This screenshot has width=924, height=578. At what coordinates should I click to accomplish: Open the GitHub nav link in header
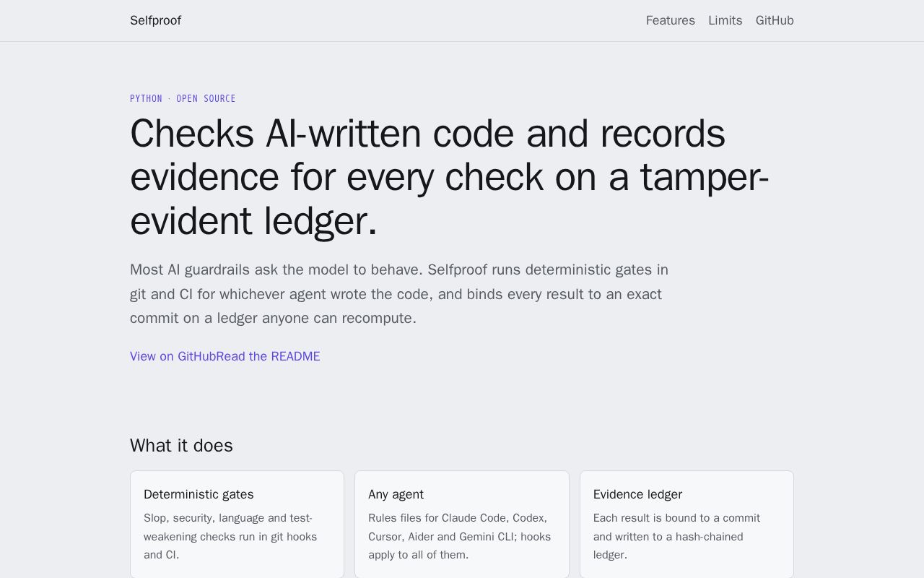point(775,20)
